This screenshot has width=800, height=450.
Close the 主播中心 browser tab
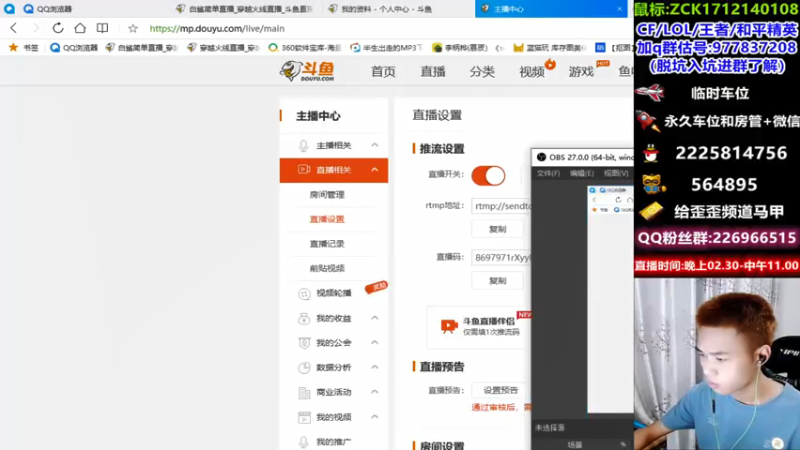click(x=619, y=9)
